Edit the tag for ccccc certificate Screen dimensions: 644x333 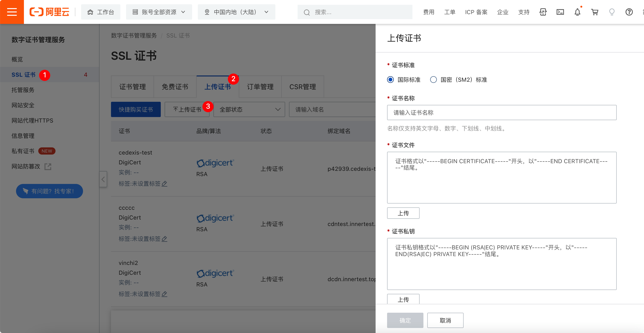click(164, 239)
